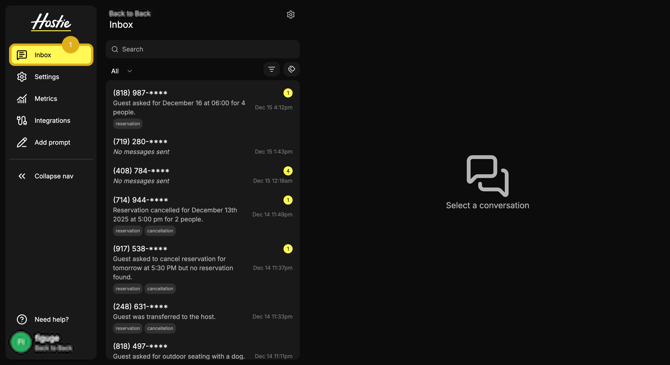Open conversation from (248) 631-****
The height and width of the screenshot is (365, 670).
(203, 317)
